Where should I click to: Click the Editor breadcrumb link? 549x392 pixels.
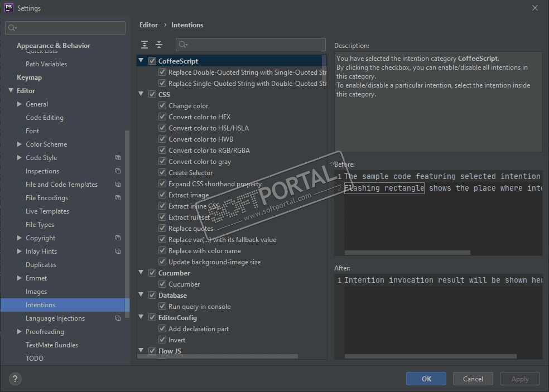[x=148, y=25]
